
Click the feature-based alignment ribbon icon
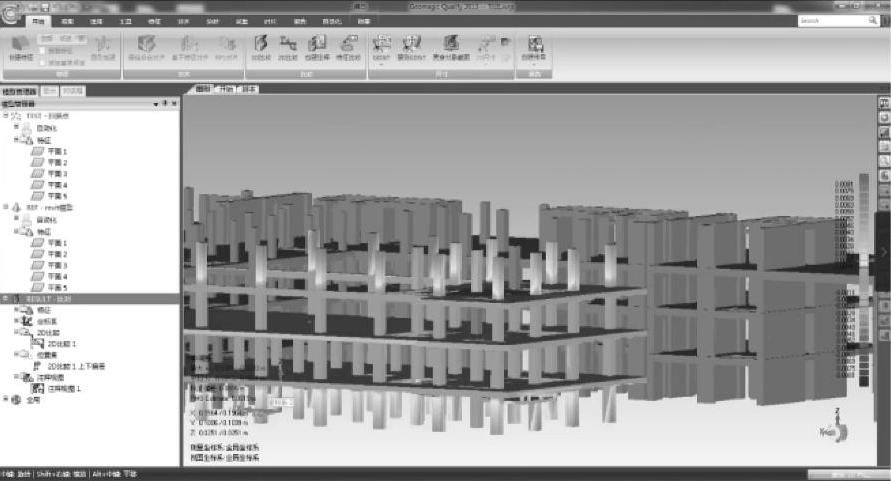tap(189, 48)
